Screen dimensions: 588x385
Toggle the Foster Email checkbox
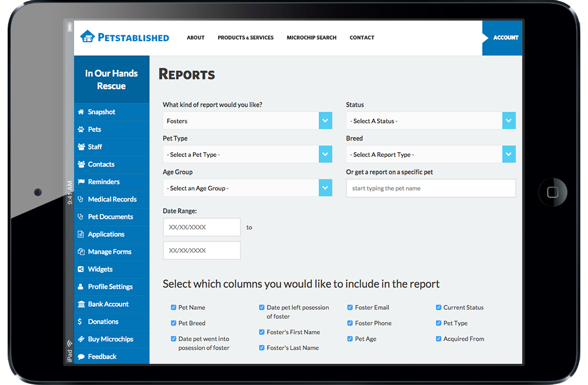350,307
